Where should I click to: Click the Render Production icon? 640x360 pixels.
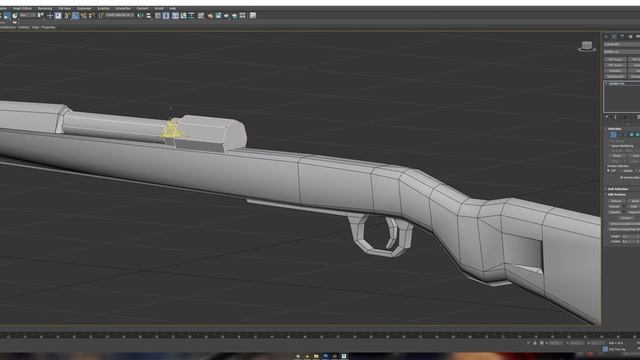[226, 16]
